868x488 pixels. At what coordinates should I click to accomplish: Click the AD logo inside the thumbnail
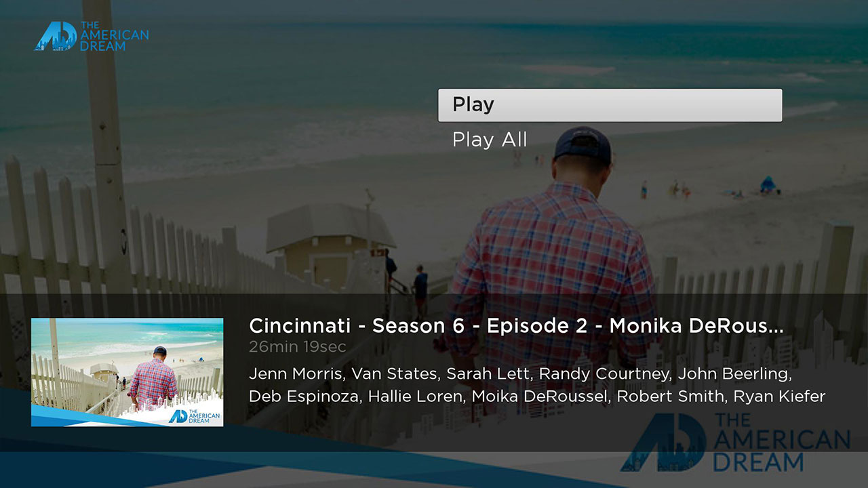coord(194,415)
